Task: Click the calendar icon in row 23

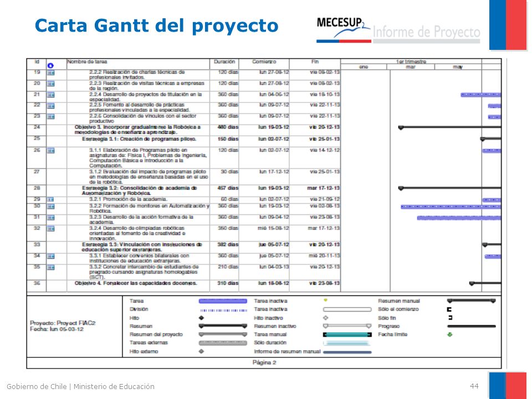Action: (51, 117)
